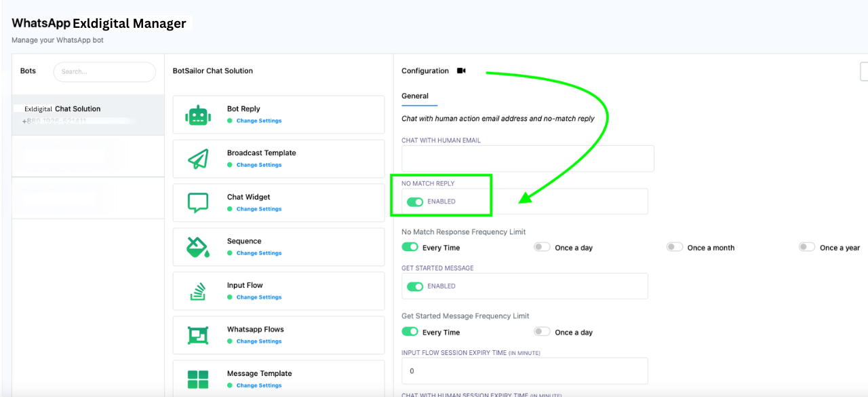The width and height of the screenshot is (868, 397).
Task: Click the Get Started Message Frequency Limit label
Action: 465,316
